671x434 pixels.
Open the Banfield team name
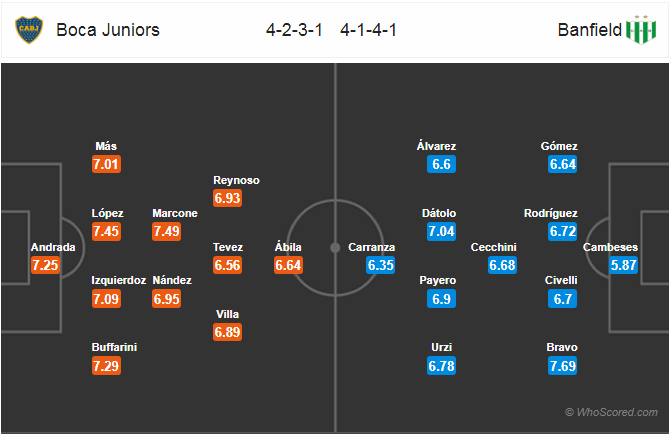coord(590,30)
